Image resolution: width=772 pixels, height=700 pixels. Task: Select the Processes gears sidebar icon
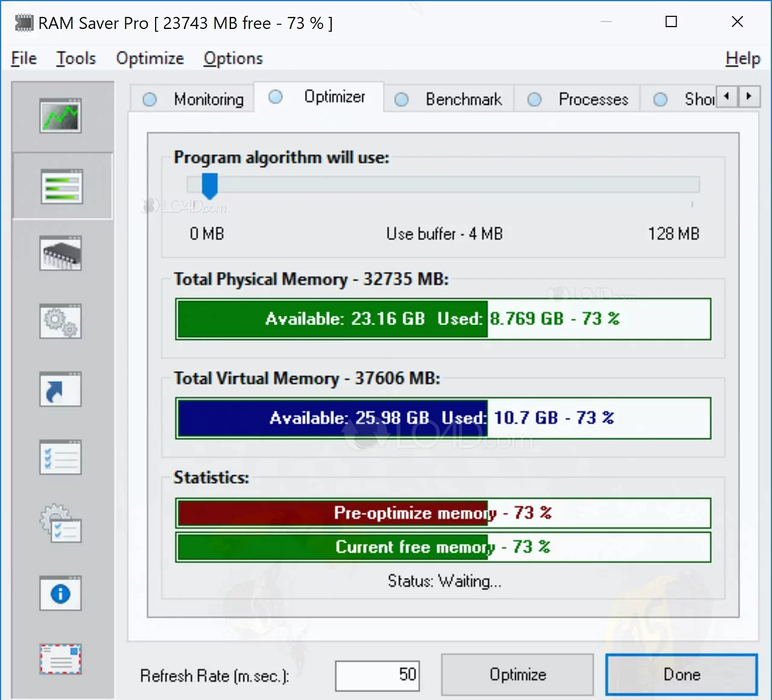pos(60,322)
